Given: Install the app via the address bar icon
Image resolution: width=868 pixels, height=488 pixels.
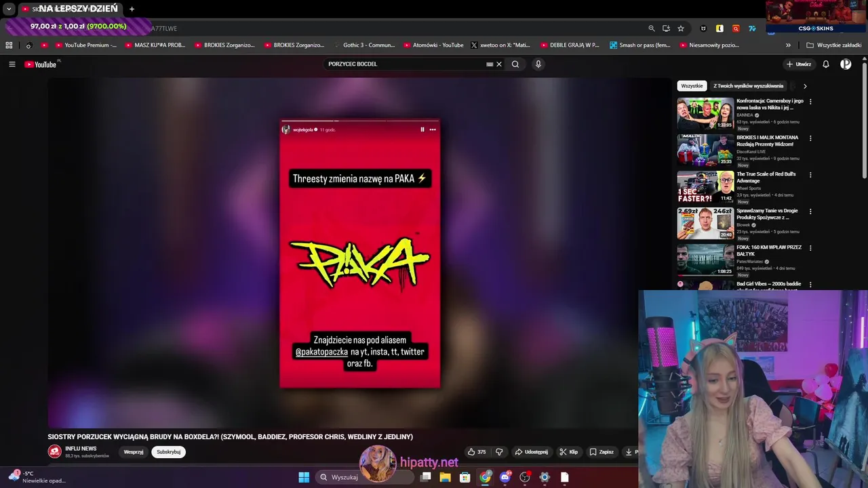Looking at the screenshot, I should coord(666,28).
